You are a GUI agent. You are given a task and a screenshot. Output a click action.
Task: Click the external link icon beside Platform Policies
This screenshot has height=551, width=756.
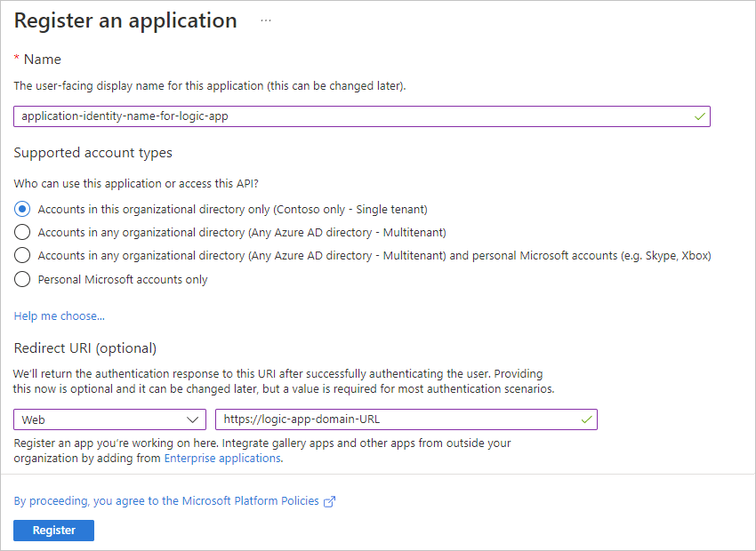pyautogui.click(x=330, y=501)
